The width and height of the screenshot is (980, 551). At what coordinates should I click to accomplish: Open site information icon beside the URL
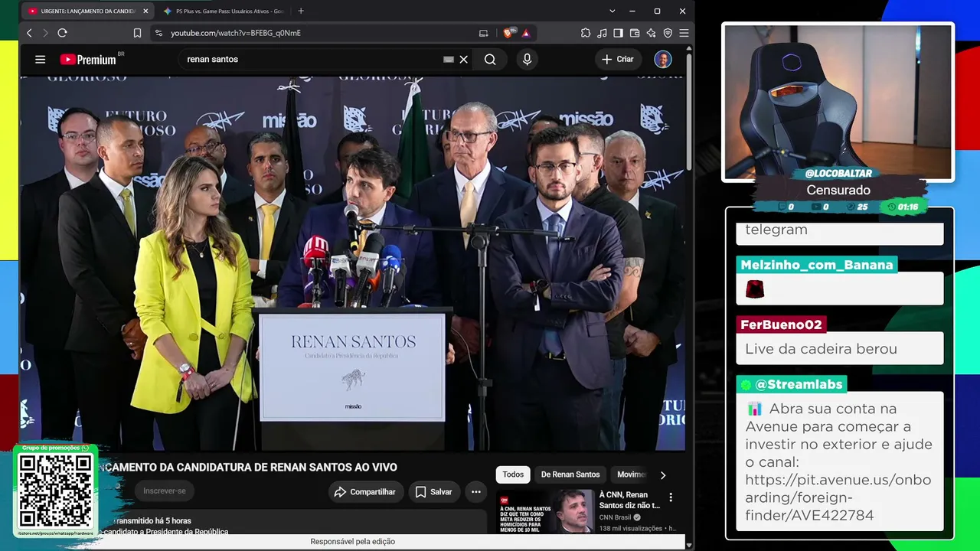[158, 33]
